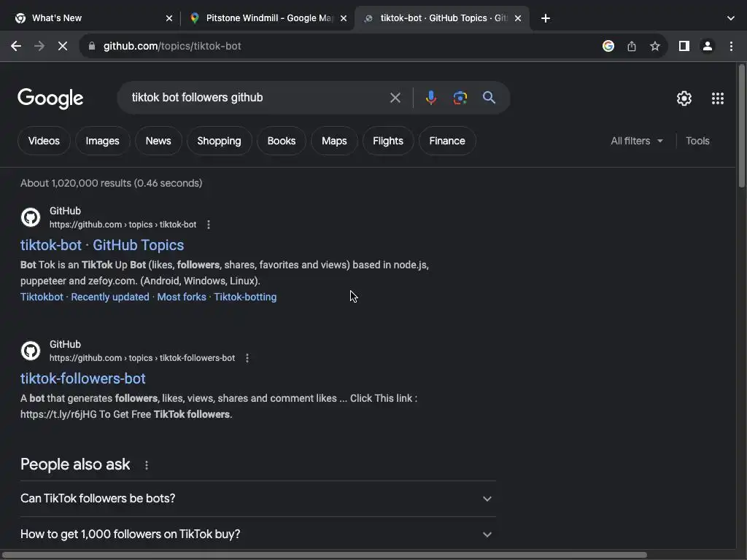Filter results by Maps
Viewport: 747px width, 560px height.
click(334, 141)
